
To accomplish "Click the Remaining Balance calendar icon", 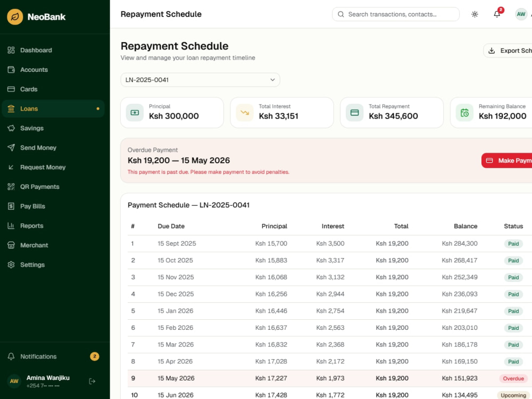I will [x=464, y=113].
